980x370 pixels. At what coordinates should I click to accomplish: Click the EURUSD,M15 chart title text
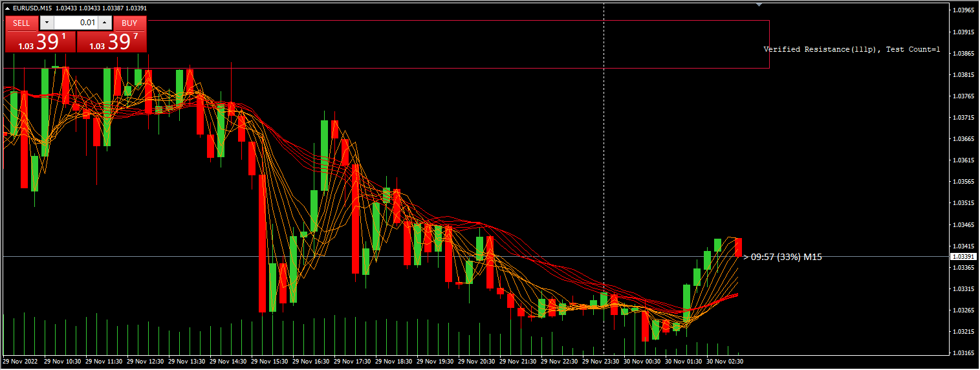(x=32, y=8)
